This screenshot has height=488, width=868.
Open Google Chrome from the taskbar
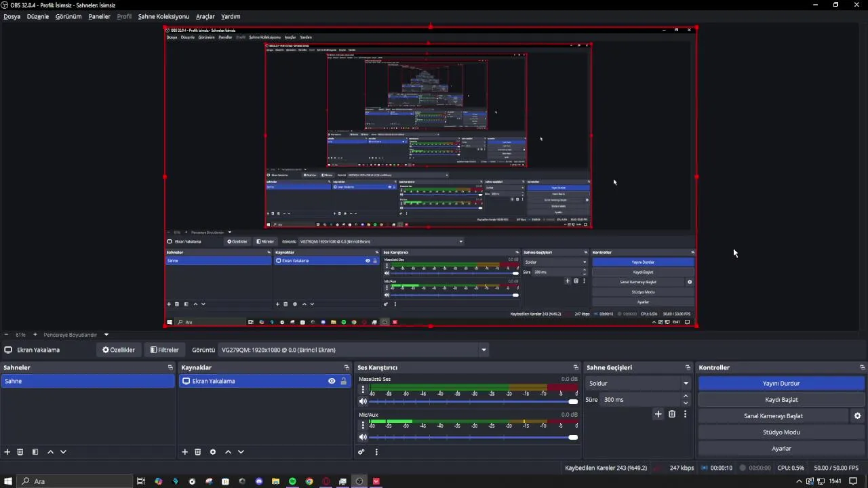309,481
